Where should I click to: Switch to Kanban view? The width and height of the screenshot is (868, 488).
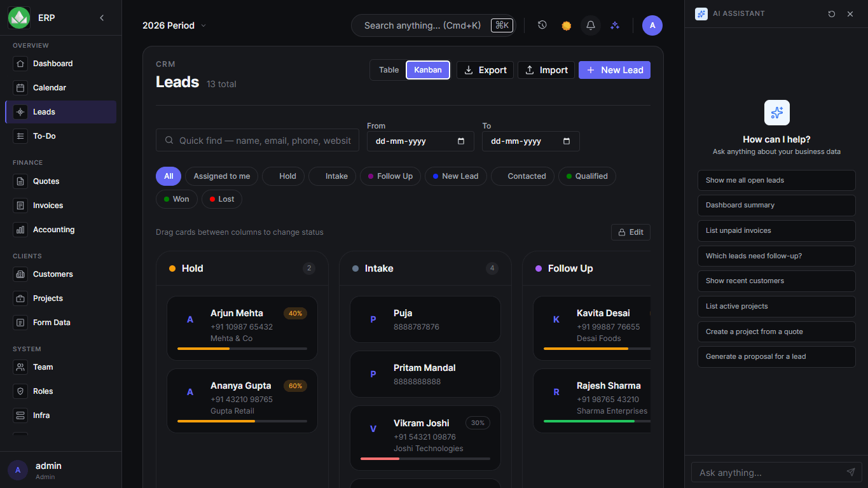(428, 70)
